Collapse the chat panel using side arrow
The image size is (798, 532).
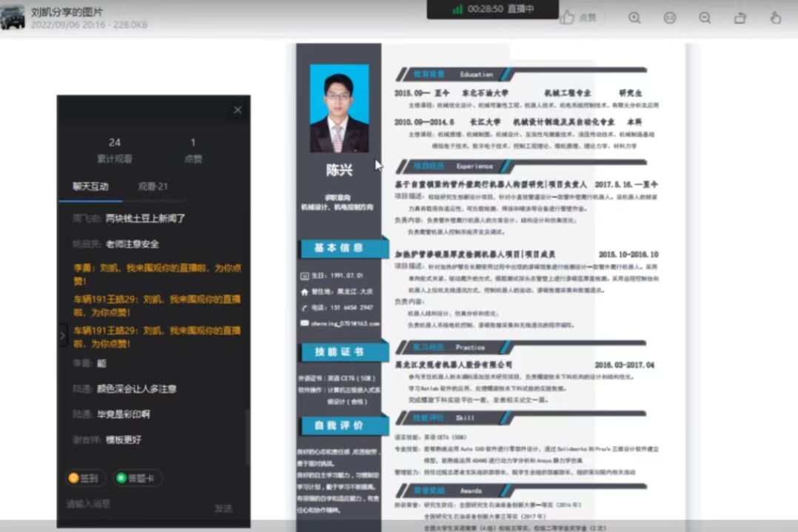pyautogui.click(x=62, y=336)
